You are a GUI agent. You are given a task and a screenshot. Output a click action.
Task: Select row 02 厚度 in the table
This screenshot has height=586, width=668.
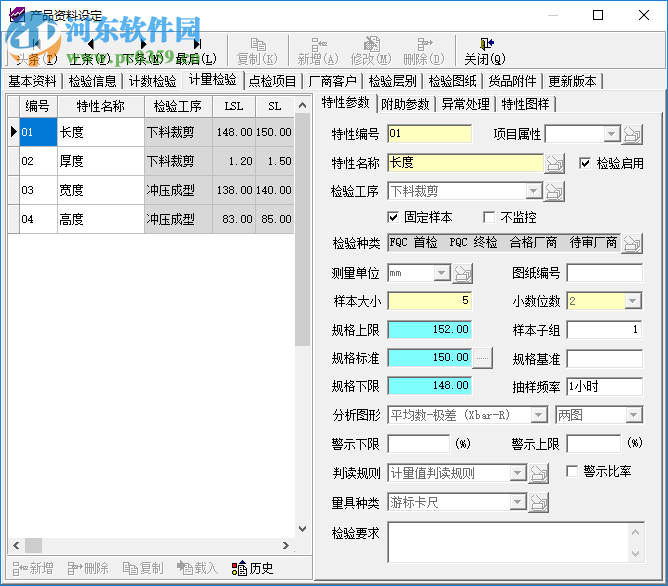pos(151,161)
